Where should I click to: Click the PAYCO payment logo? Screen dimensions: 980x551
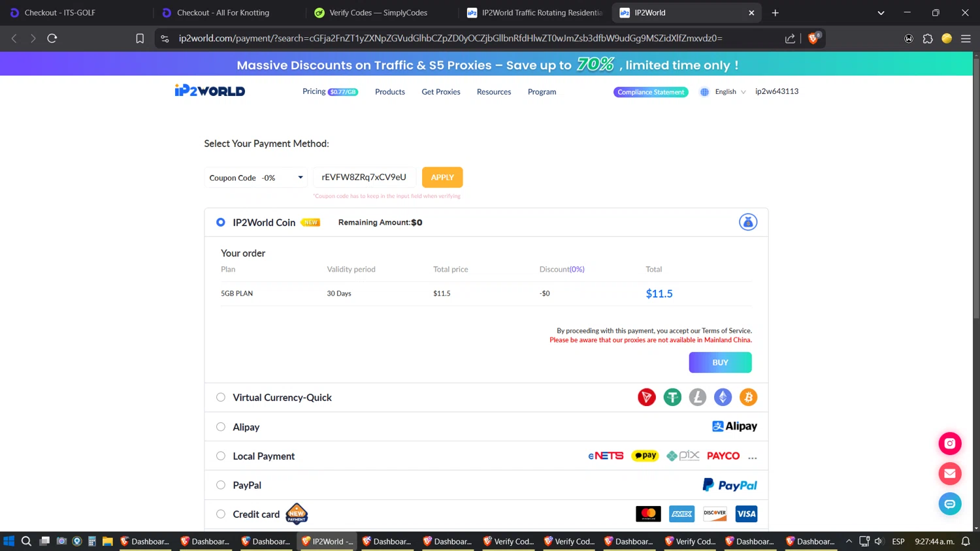[723, 456]
